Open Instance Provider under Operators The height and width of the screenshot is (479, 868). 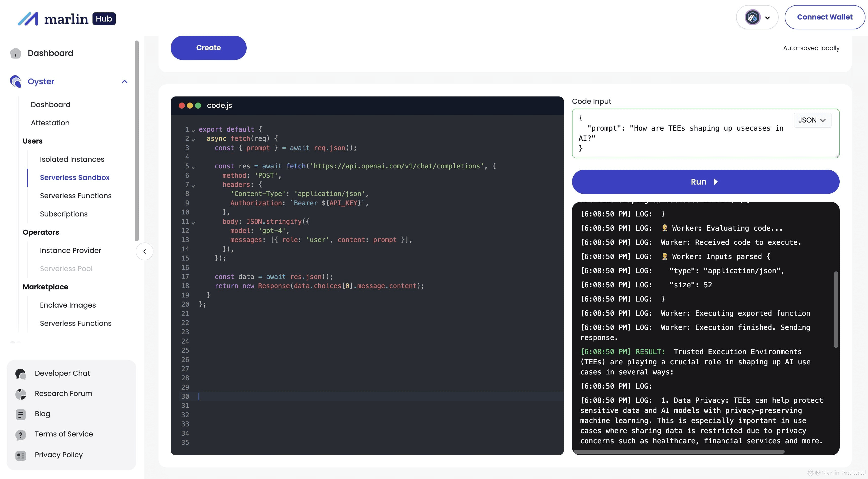click(x=70, y=250)
